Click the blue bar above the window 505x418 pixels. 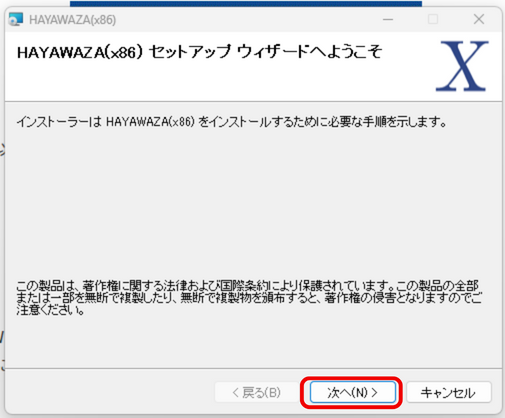coord(246,3)
